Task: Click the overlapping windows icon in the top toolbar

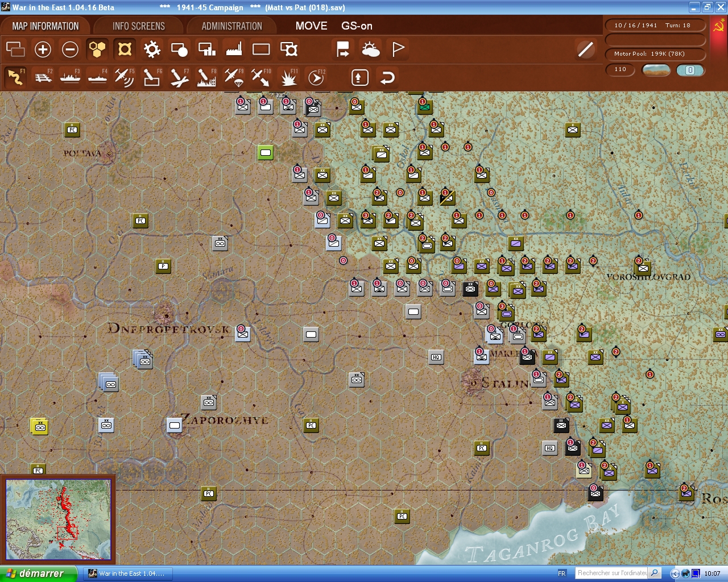Action: point(15,49)
